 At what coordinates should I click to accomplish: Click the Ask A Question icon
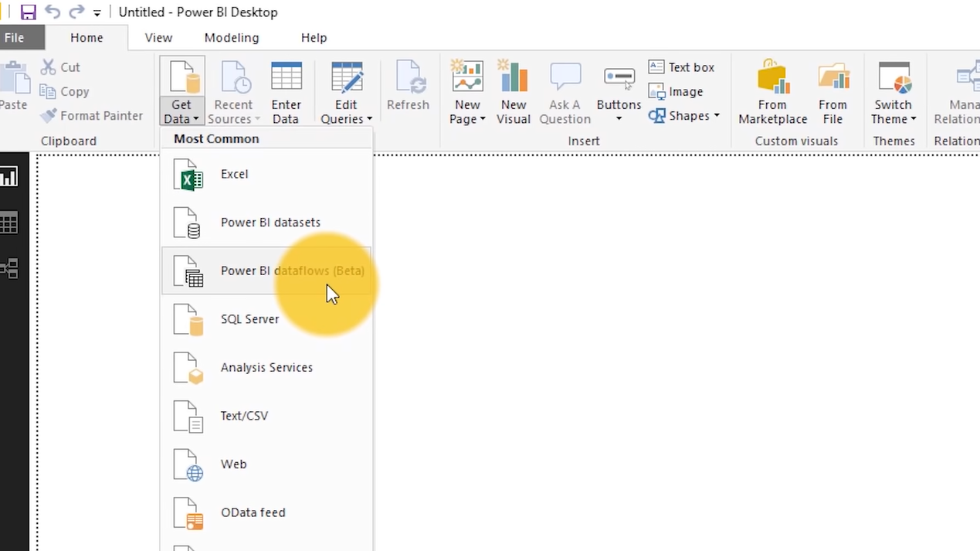click(565, 77)
